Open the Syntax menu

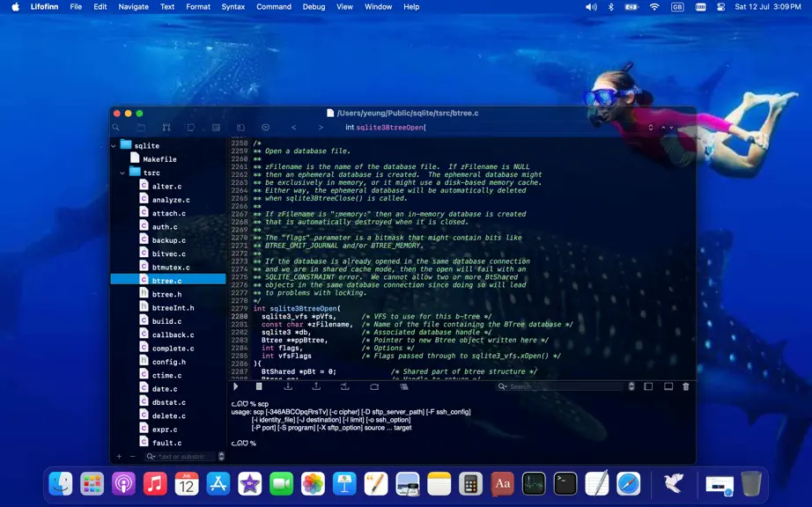233,7
